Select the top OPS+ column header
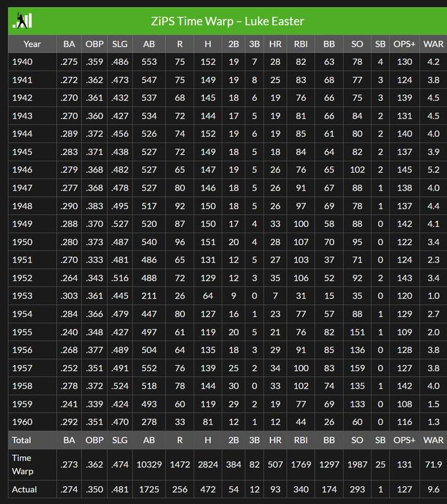The image size is (447, 504). [404, 44]
